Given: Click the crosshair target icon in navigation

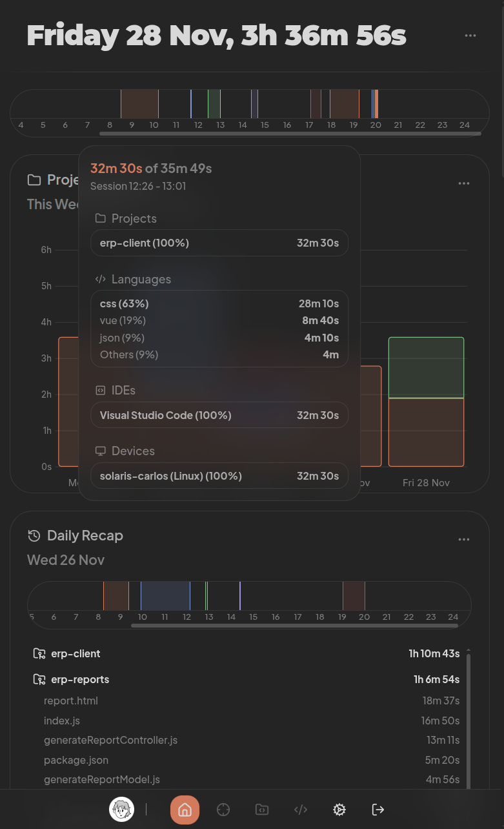Looking at the screenshot, I should pyautogui.click(x=223, y=810).
